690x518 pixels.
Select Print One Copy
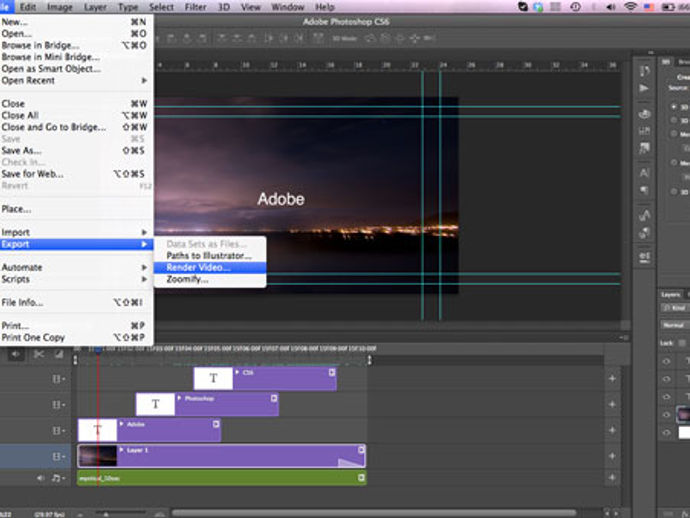tap(77, 338)
